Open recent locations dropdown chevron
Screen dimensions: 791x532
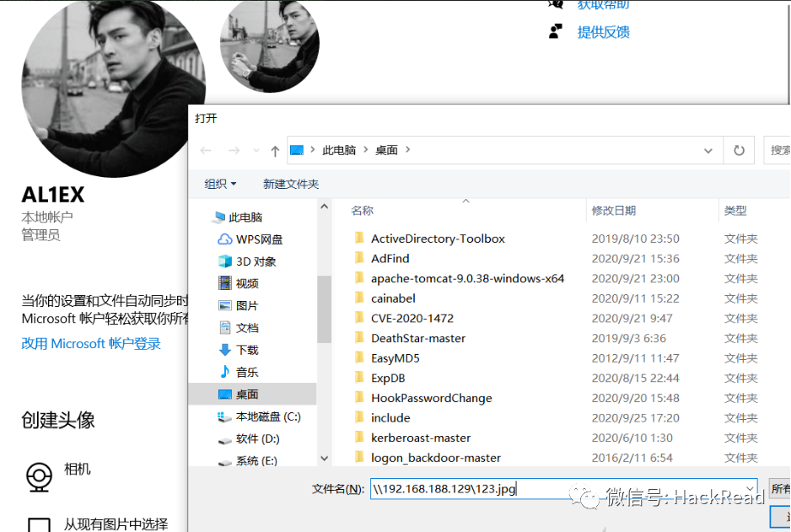click(256, 150)
